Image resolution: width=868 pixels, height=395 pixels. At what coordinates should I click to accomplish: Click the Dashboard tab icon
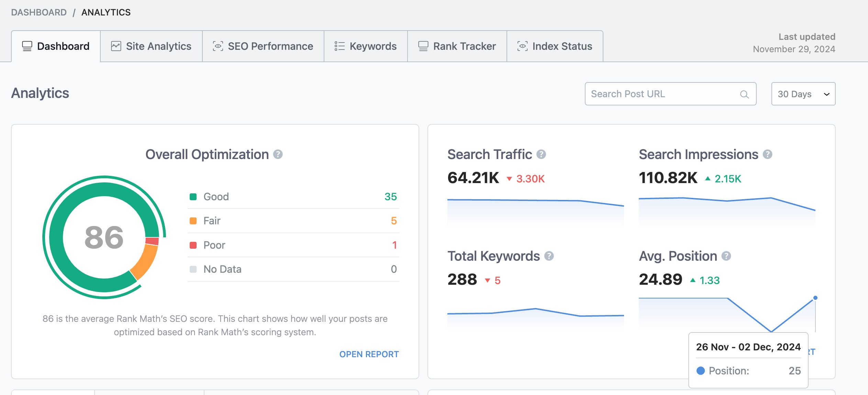(27, 46)
